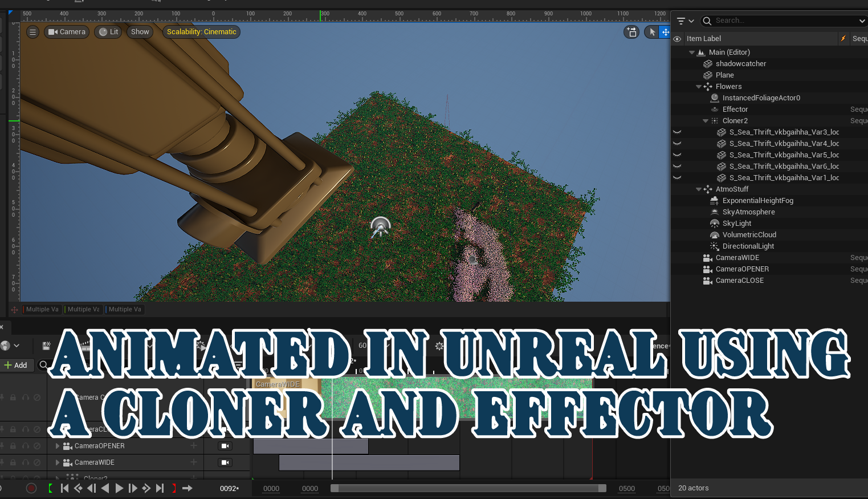Activate the Translate gizmo tool
Image resolution: width=868 pixels, height=499 pixels.
point(665,32)
